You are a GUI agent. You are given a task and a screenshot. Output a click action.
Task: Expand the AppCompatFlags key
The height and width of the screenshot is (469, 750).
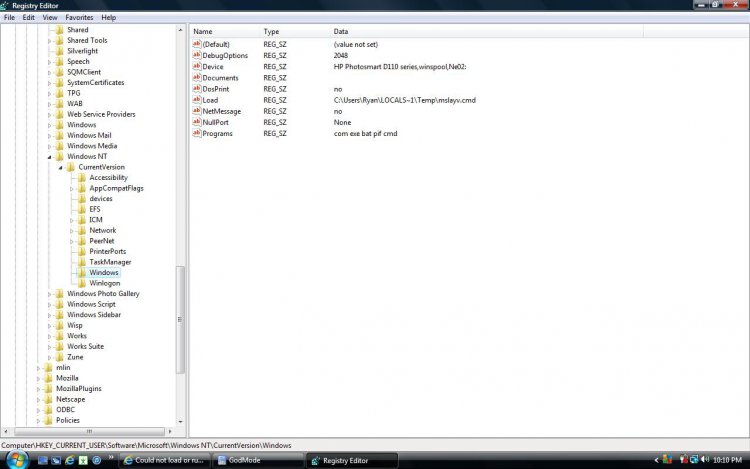click(x=72, y=189)
